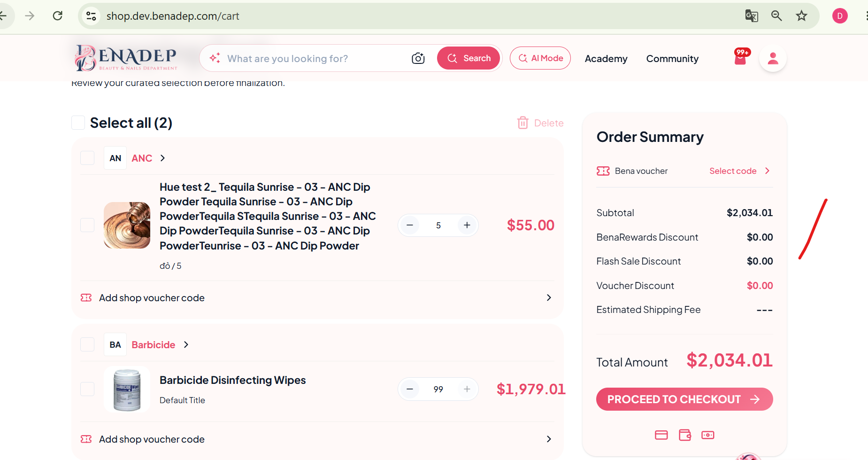This screenshot has height=460, width=868.
Task: Click the Barbicide quantity value 99
Action: pyautogui.click(x=438, y=390)
